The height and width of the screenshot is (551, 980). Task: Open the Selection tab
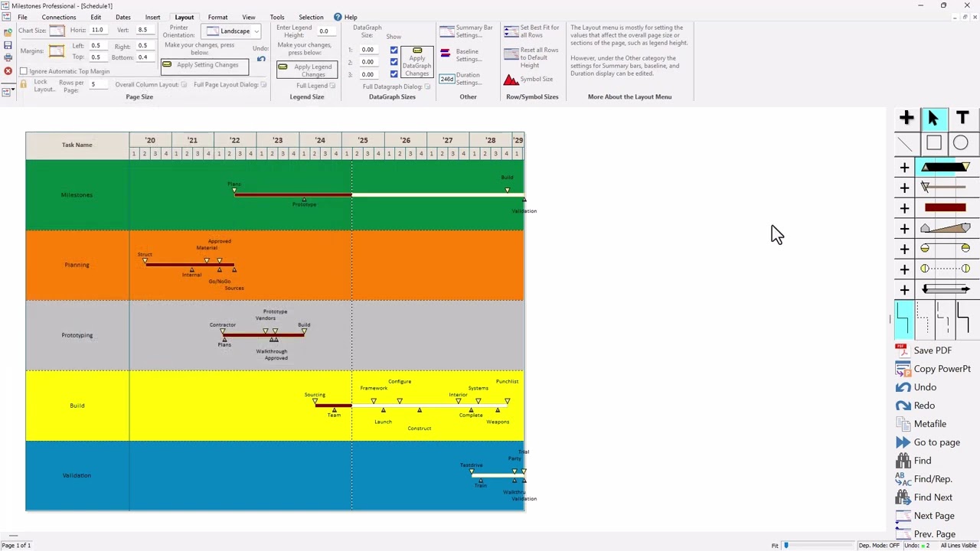coord(311,17)
